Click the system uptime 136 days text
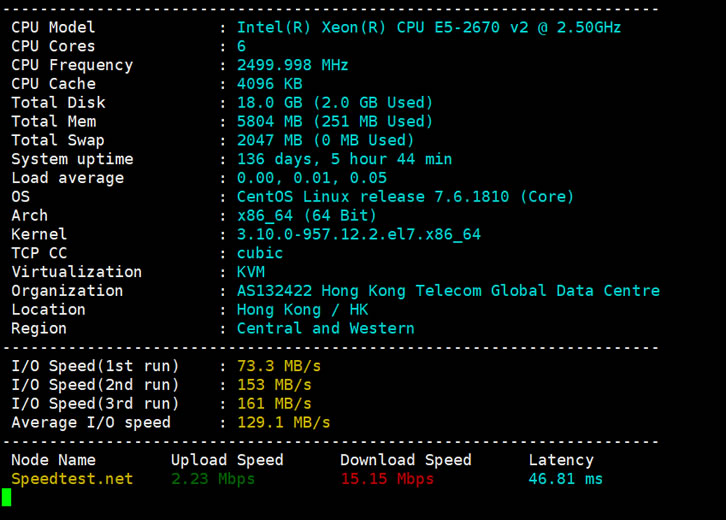Image resolution: width=726 pixels, height=520 pixels. 344,159
